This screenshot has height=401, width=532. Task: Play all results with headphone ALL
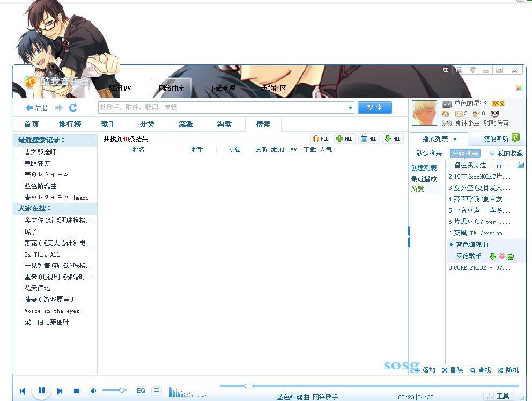pyautogui.click(x=320, y=138)
